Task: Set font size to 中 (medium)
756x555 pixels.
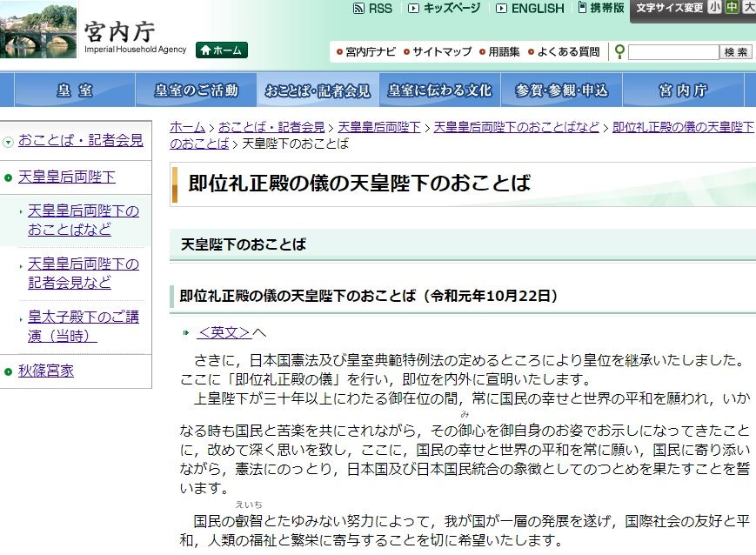Action: coord(732,8)
